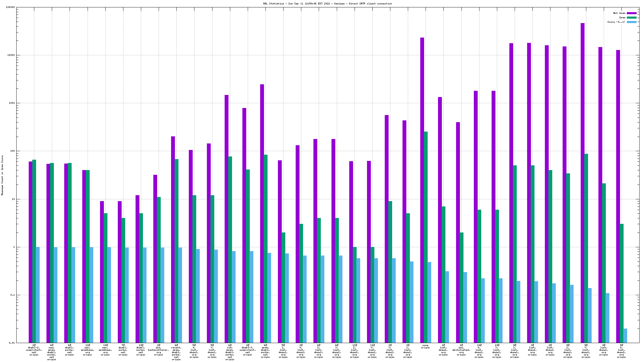Viewport: 644px width, 362px height.
Task: Click the 2@ dnsbl-3.uceprotect.net label
Action: [x=248, y=350]
